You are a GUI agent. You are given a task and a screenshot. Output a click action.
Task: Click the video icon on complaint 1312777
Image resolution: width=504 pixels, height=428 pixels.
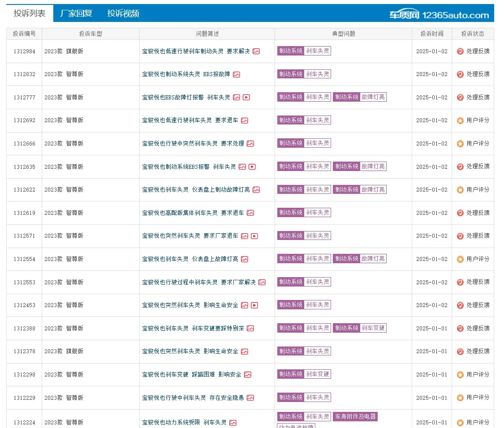(x=246, y=98)
